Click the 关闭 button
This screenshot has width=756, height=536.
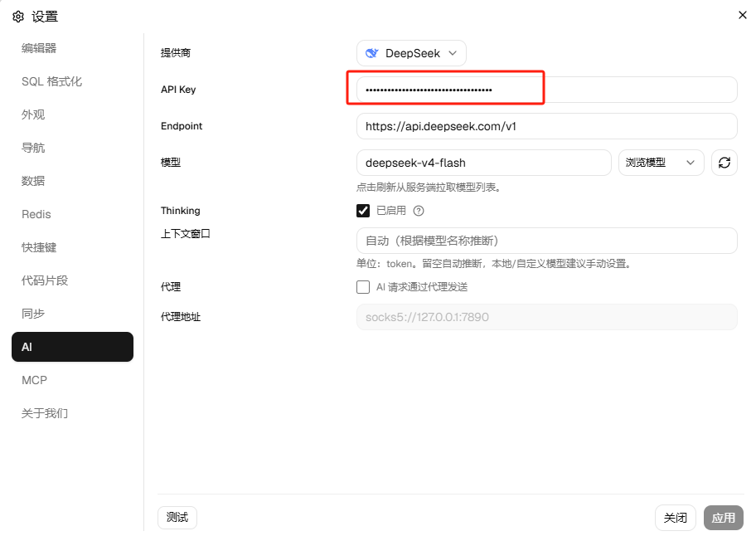675,518
